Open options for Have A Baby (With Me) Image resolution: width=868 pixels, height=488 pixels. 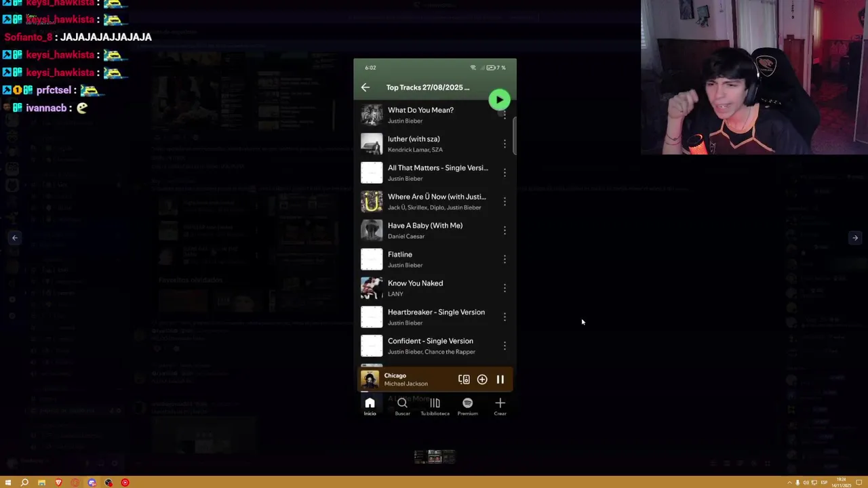pos(505,230)
